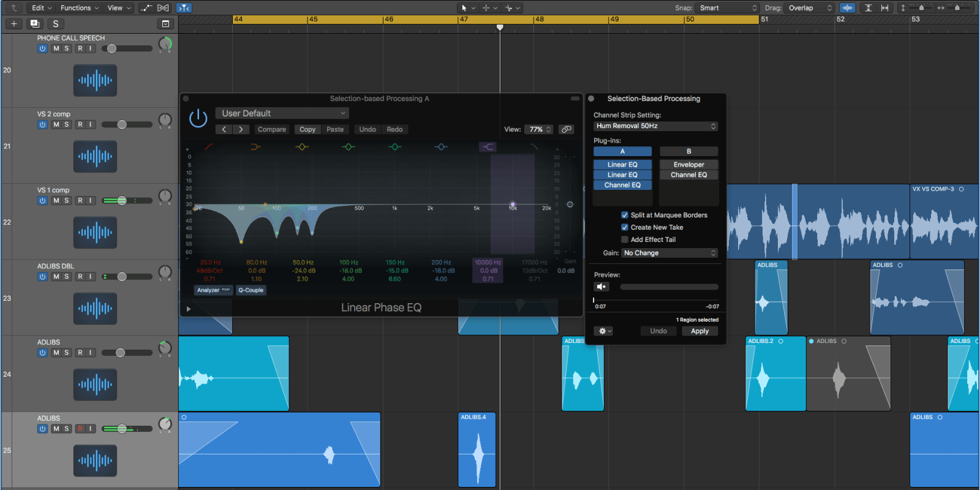Open the gear action menu beside Undo
The width and height of the screenshot is (980, 490).
(603, 331)
